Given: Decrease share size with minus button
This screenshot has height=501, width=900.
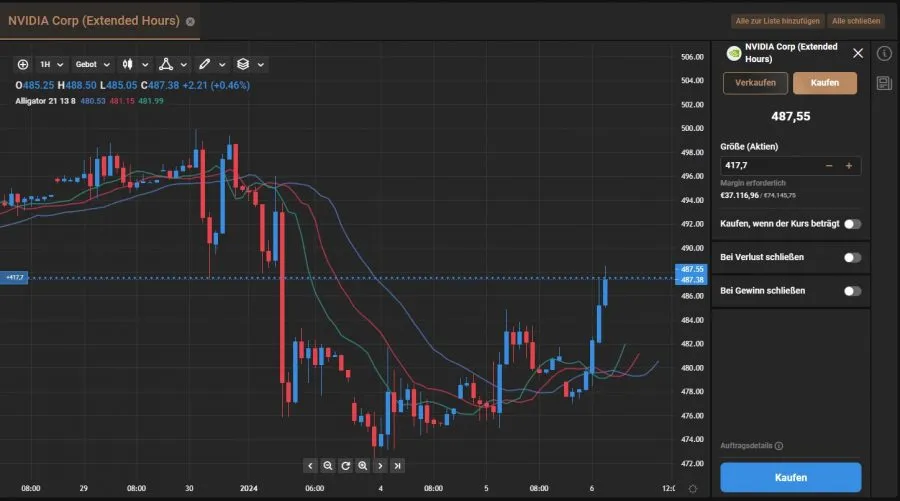Looking at the screenshot, I should (x=829, y=165).
